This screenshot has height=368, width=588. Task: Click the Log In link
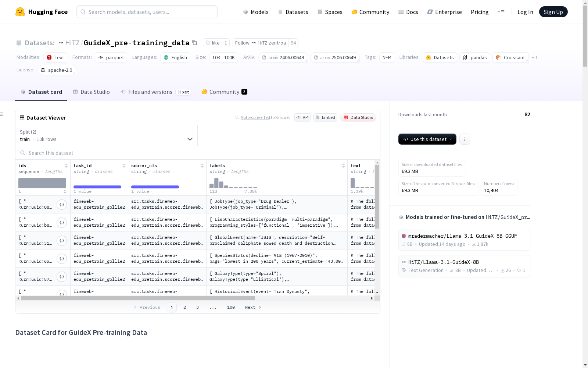click(525, 12)
